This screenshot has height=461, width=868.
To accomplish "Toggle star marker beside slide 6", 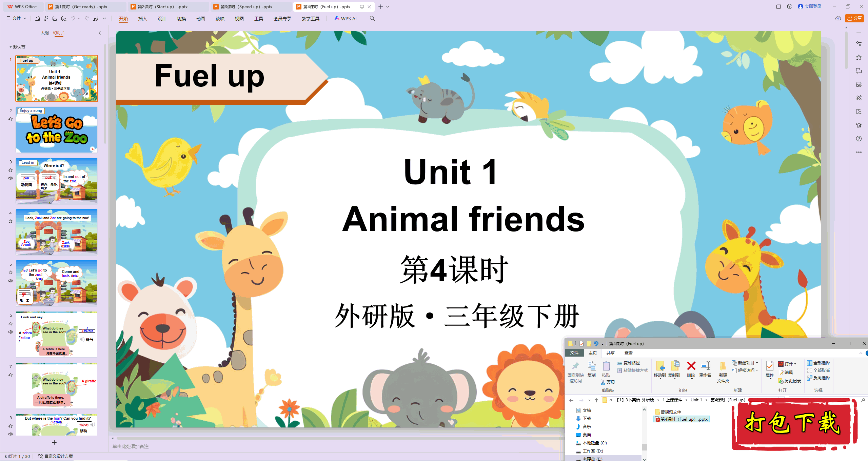I will pyautogui.click(x=11, y=324).
